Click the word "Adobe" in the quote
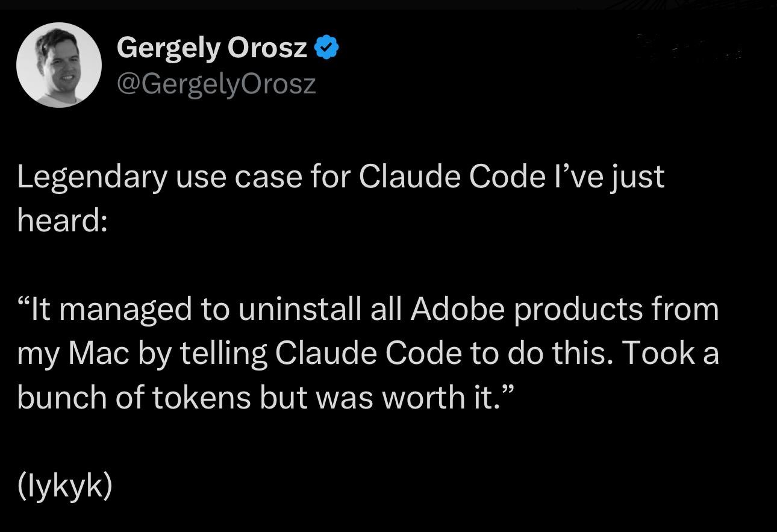This screenshot has width=777, height=532. point(457,309)
